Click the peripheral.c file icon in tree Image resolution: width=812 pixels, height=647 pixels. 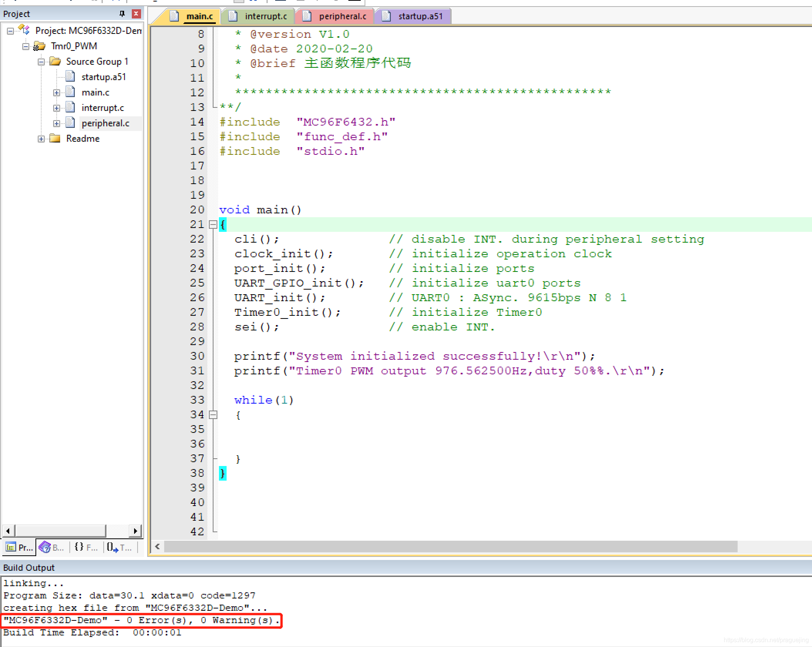point(70,123)
